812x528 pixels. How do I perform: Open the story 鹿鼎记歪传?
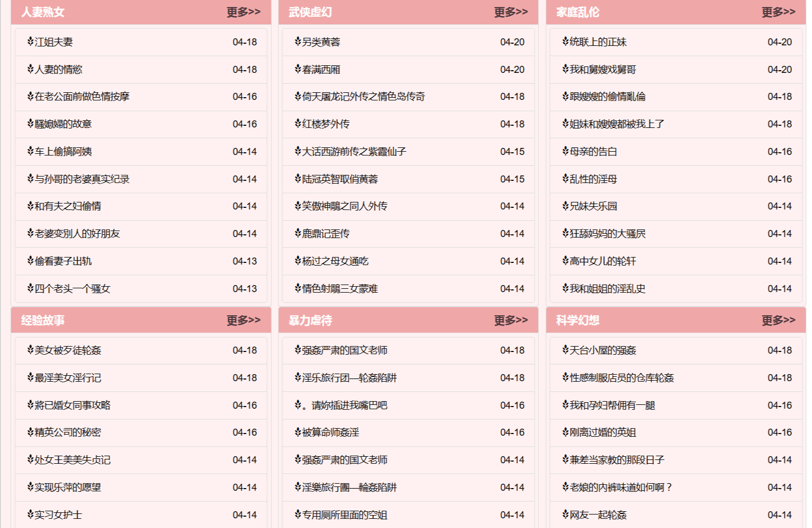click(326, 234)
